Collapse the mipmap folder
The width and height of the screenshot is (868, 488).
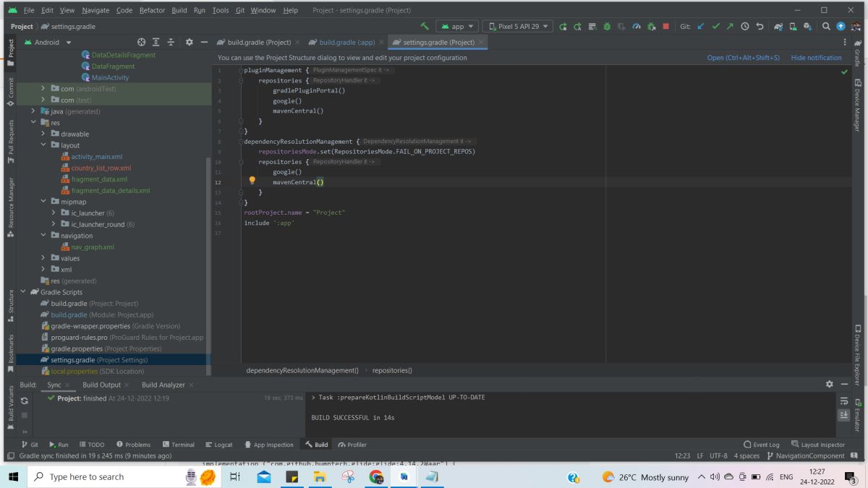[43, 202]
